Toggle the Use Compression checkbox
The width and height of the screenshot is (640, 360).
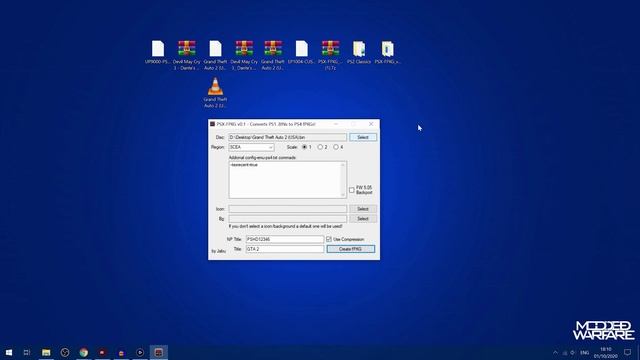click(329, 239)
